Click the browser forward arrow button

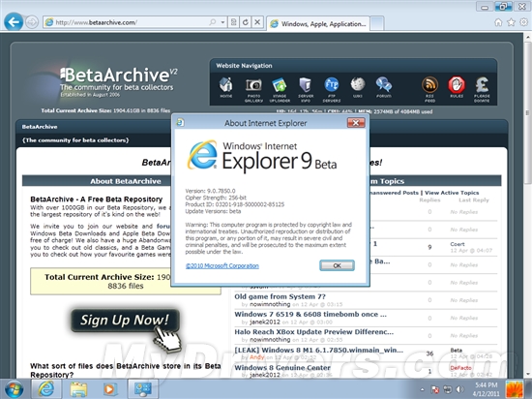[x=32, y=22]
